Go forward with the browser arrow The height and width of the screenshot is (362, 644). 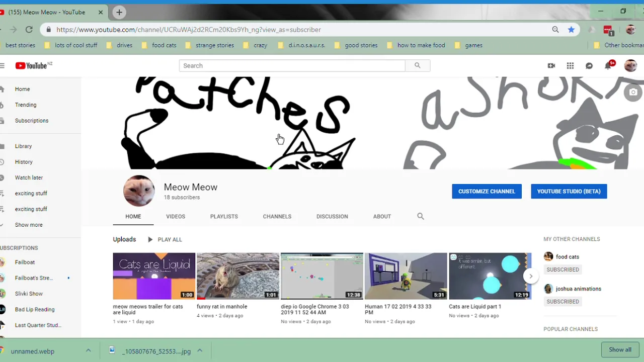tap(14, 30)
